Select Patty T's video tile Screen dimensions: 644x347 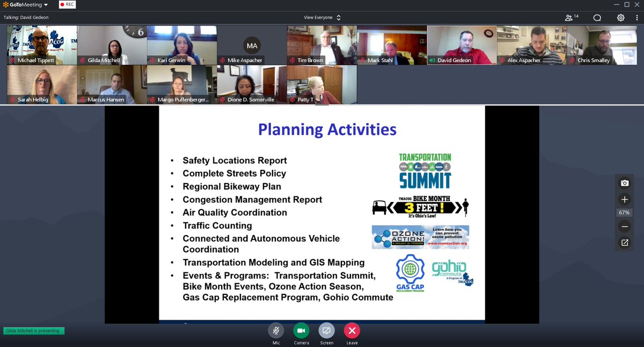click(x=321, y=85)
